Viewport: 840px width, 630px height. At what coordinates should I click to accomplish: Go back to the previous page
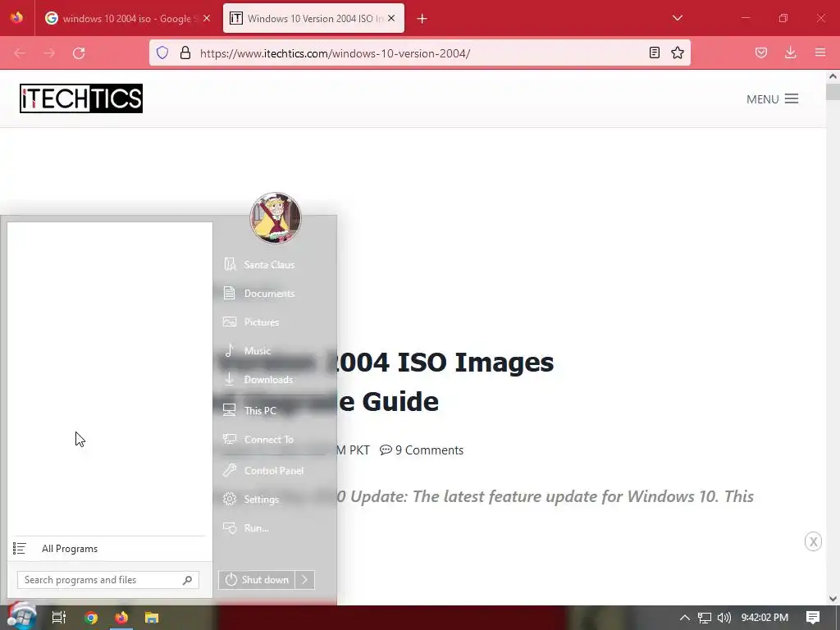[20, 53]
